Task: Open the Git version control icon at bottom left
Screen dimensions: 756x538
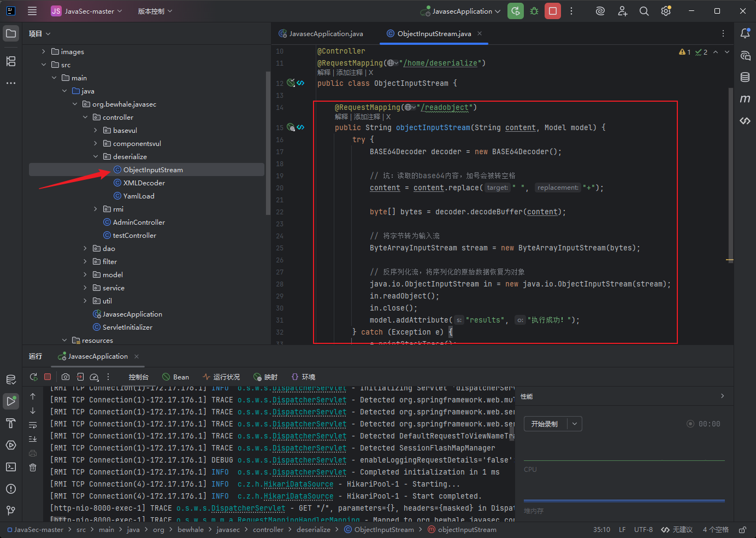Action: pos(11,510)
